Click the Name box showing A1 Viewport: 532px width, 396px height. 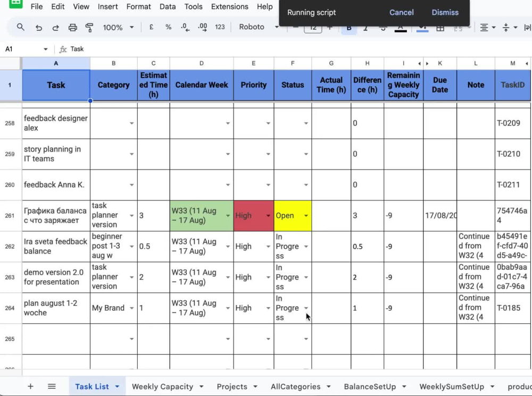[21, 49]
